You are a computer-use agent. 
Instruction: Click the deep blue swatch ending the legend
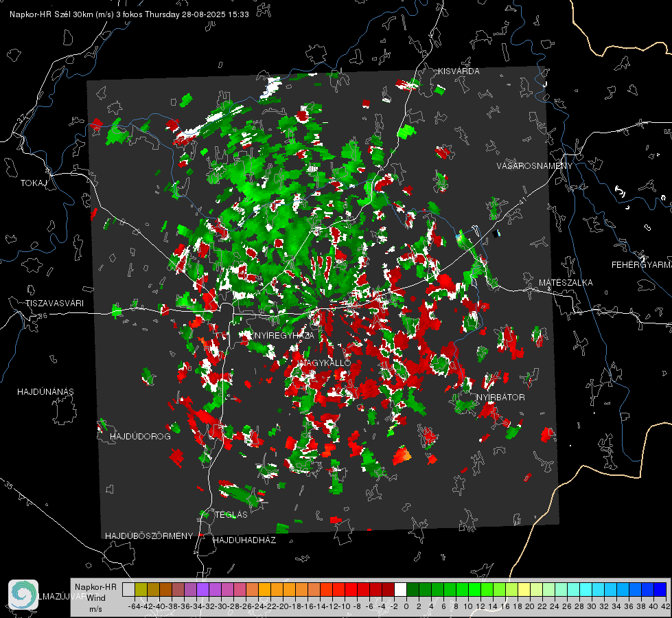(x=660, y=590)
